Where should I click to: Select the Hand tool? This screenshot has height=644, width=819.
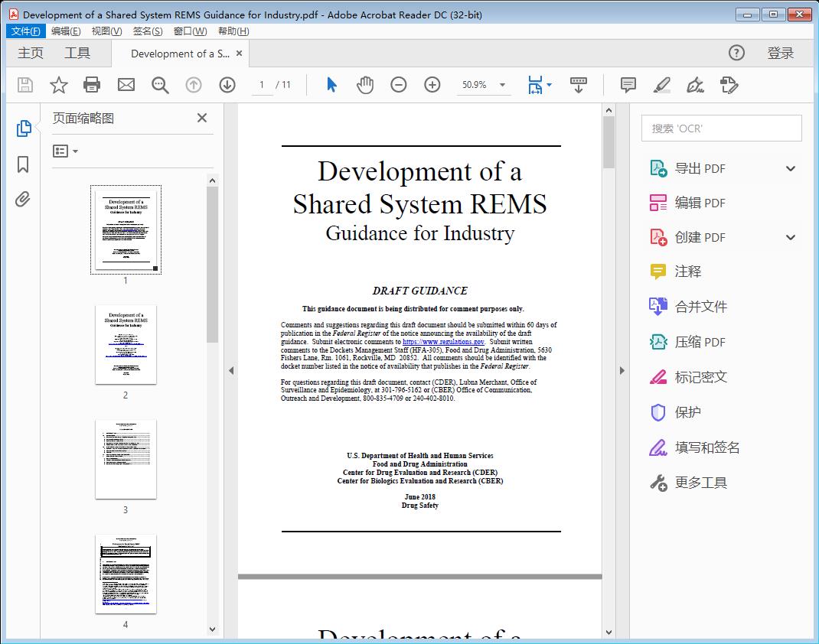[365, 85]
